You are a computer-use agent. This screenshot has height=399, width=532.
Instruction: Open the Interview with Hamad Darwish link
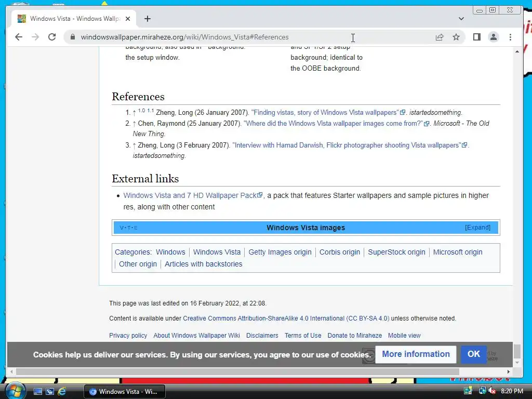[x=350, y=145]
